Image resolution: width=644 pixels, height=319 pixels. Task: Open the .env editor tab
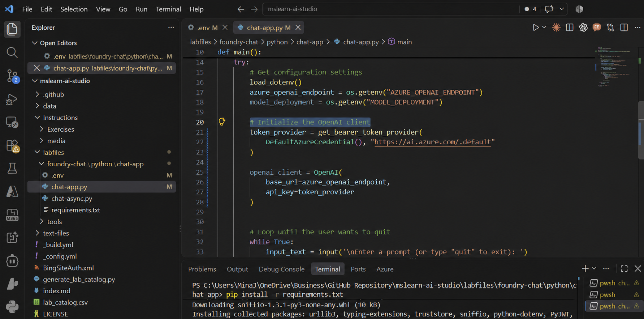(x=203, y=27)
